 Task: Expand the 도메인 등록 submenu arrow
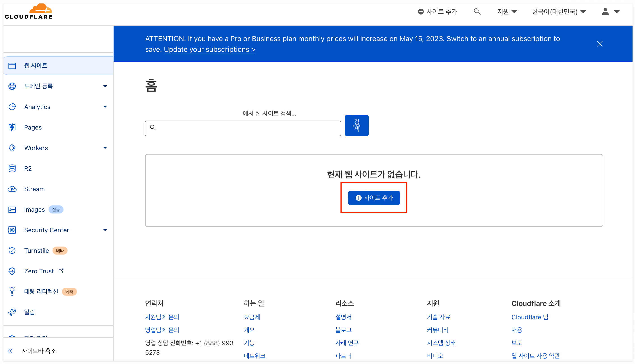click(x=105, y=86)
